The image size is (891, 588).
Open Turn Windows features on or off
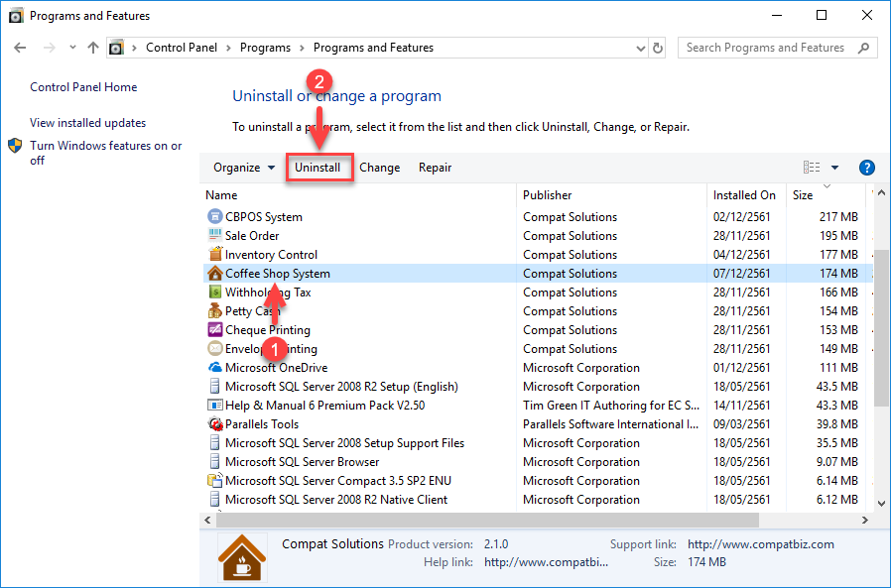pyautogui.click(x=106, y=153)
